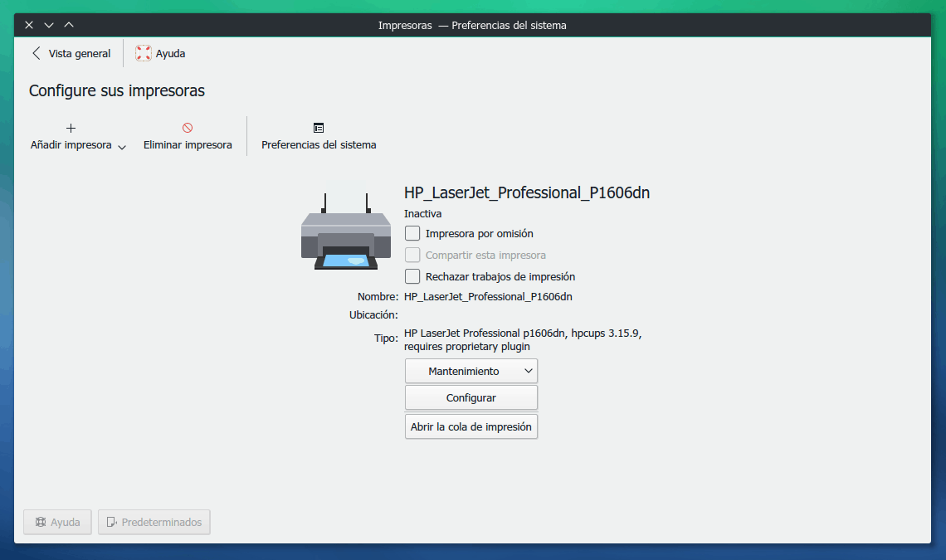
Task: Open the Mantenimiento dropdown
Action: coord(471,371)
